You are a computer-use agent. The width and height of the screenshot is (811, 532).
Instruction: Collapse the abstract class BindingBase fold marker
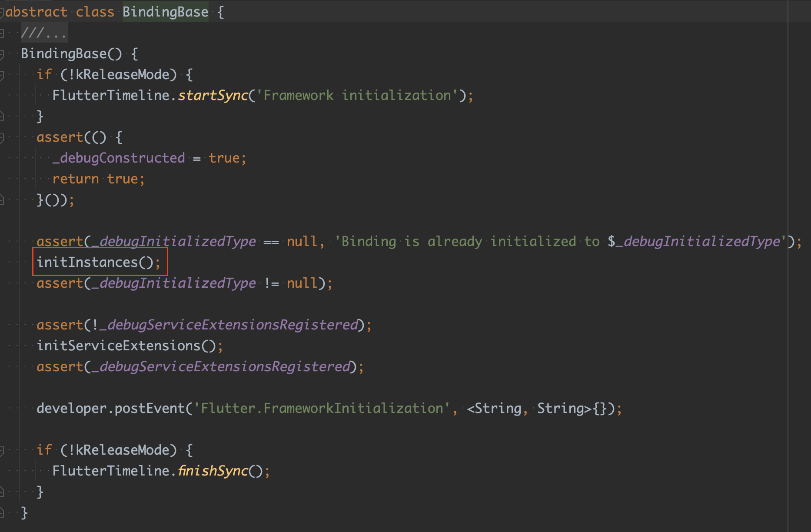pos(2,12)
